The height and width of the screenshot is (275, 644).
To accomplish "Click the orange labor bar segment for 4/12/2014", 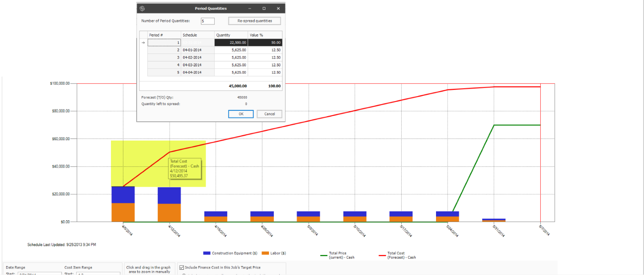I will point(169,213).
